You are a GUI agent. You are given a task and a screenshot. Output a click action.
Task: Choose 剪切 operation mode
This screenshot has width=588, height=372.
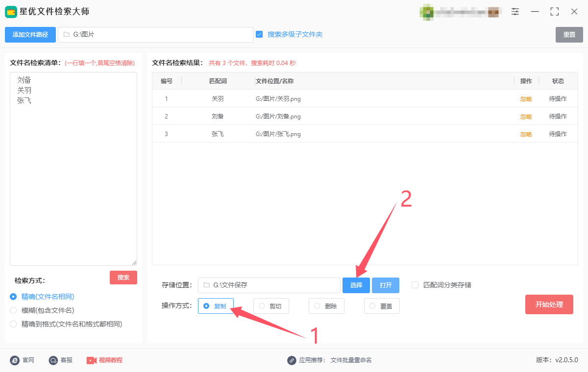(271, 306)
